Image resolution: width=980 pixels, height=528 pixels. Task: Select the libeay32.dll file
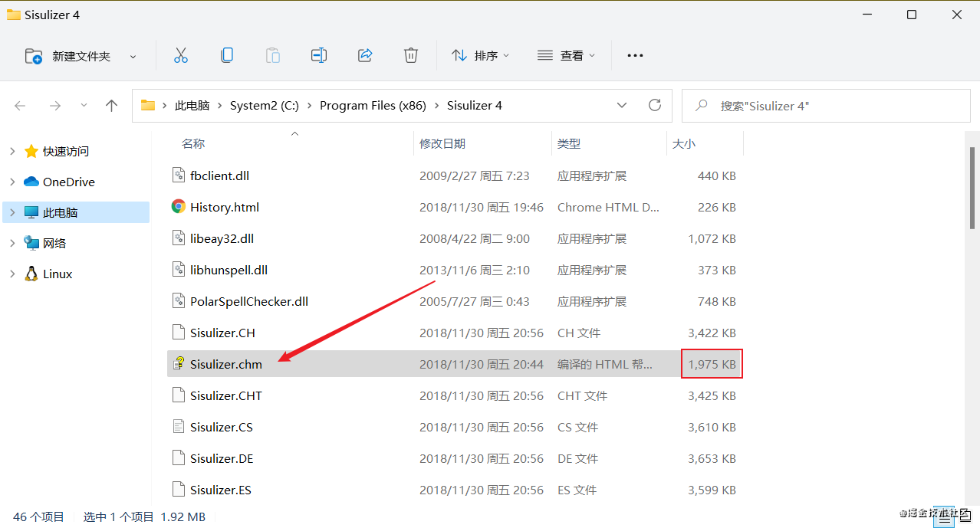pos(222,239)
